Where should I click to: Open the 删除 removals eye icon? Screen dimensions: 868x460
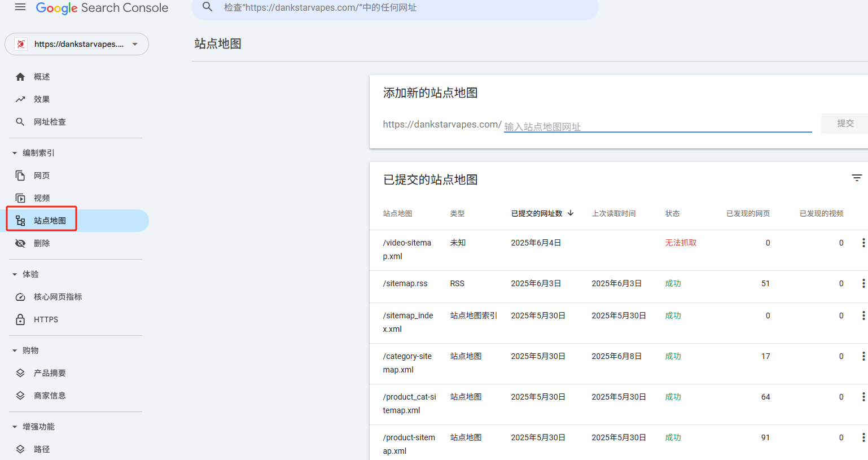click(x=20, y=243)
